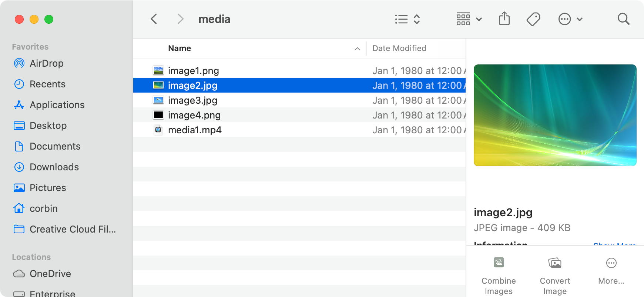Image resolution: width=644 pixels, height=297 pixels.
Task: Click the Desktop sidebar icon
Action: point(19,126)
